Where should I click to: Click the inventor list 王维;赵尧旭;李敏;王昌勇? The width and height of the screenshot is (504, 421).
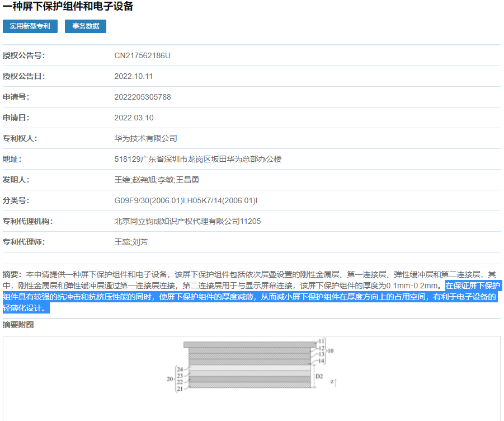(157, 180)
